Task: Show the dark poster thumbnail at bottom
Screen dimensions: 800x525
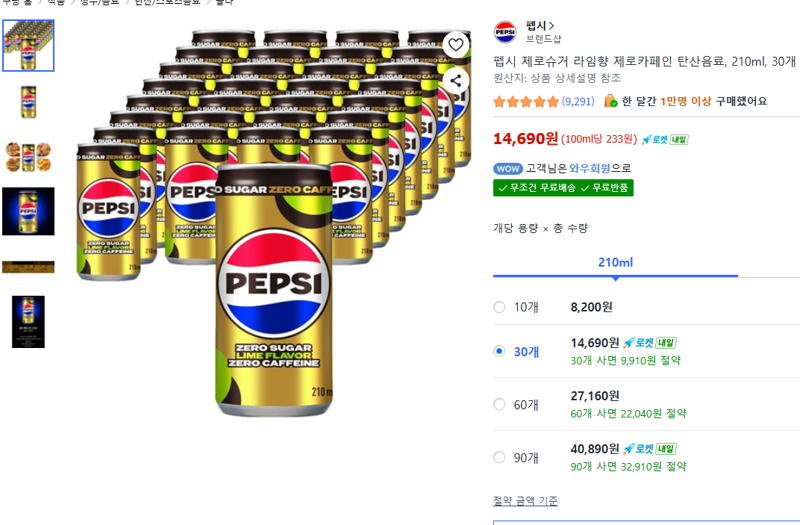Action: click(29, 322)
